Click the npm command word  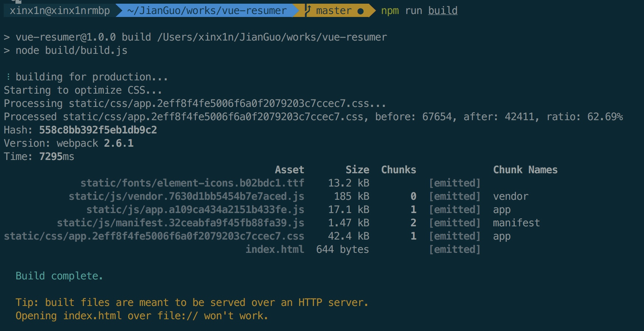pyautogui.click(x=390, y=11)
